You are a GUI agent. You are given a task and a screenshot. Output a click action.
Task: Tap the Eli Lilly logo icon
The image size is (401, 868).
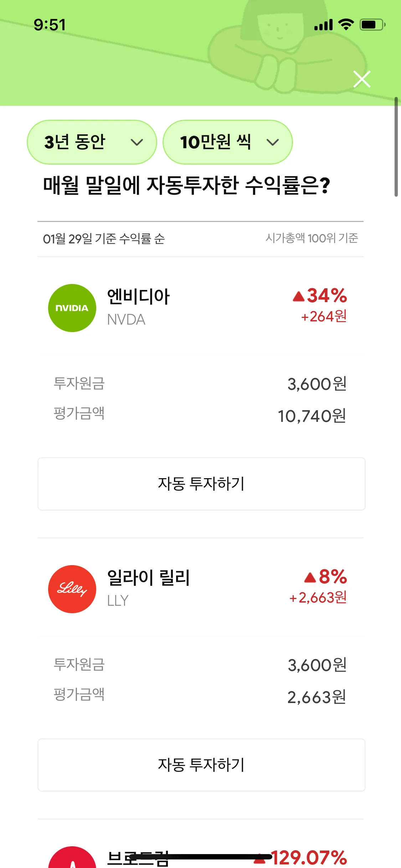(72, 589)
